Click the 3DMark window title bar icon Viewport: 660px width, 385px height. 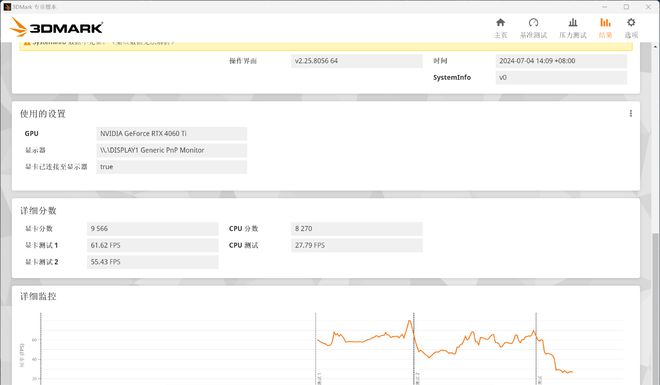coord(7,7)
